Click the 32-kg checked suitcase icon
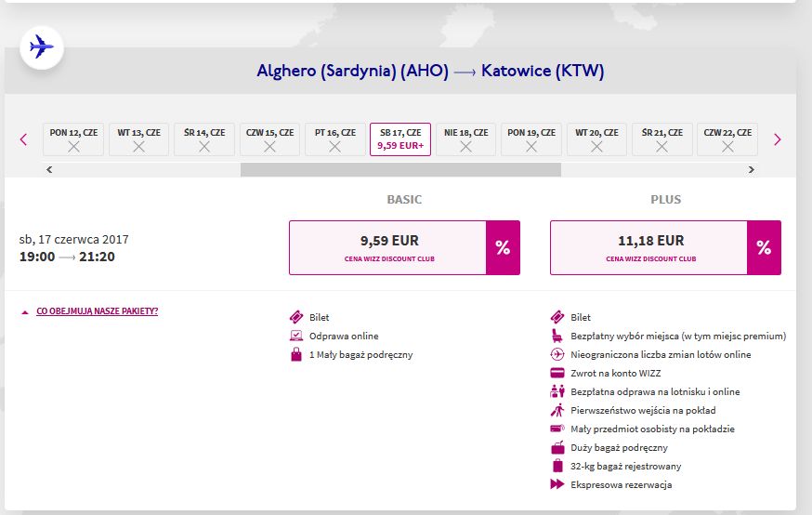This screenshot has height=515, width=812. point(557,466)
